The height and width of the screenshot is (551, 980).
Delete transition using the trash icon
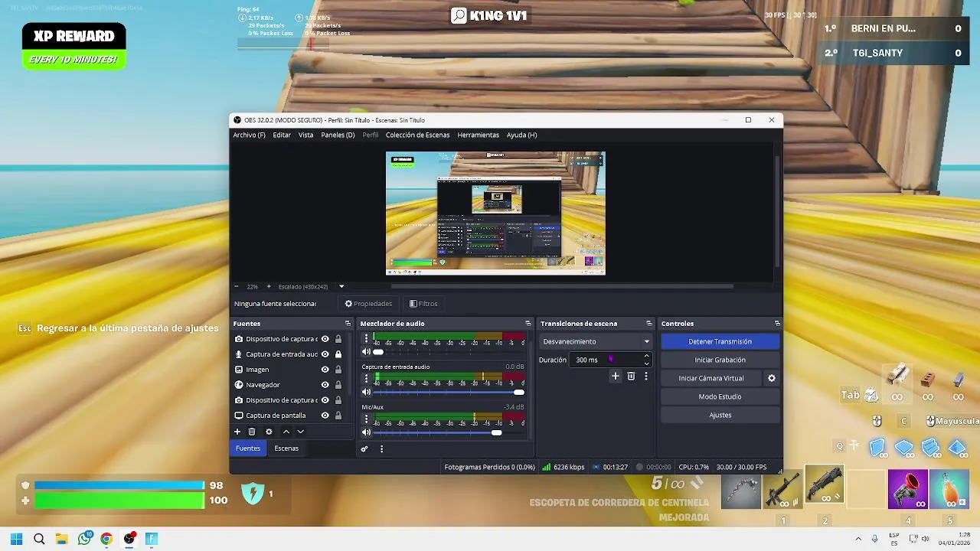coord(631,377)
